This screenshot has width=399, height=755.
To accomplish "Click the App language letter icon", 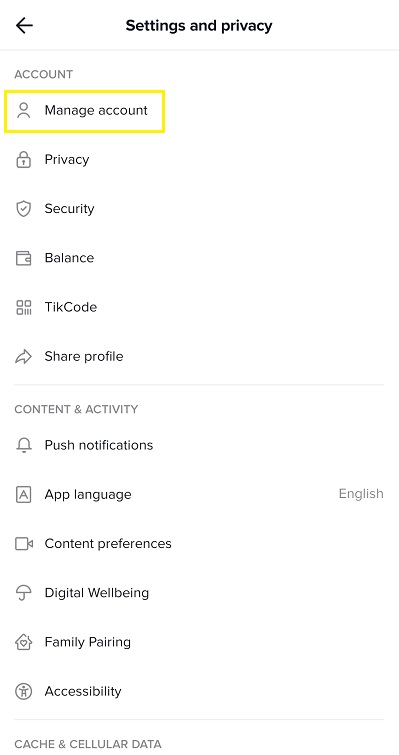I will (23, 495).
